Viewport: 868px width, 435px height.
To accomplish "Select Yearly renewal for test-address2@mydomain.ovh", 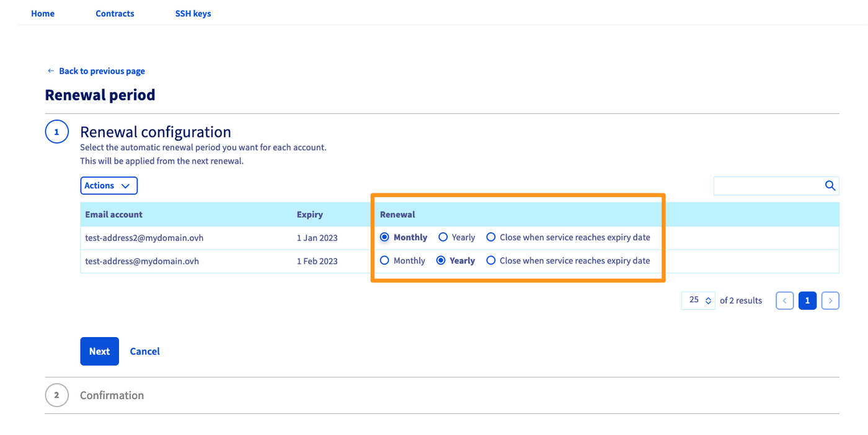I will coord(443,237).
